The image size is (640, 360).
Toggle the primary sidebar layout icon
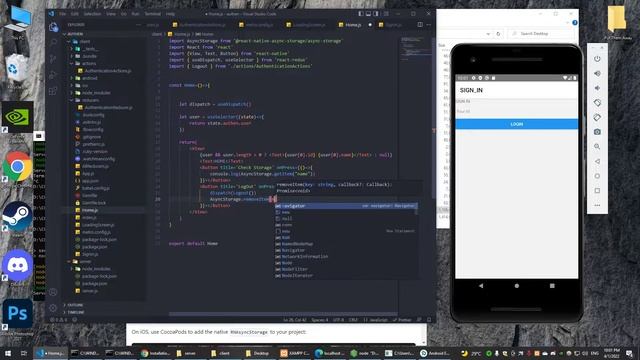361,13
